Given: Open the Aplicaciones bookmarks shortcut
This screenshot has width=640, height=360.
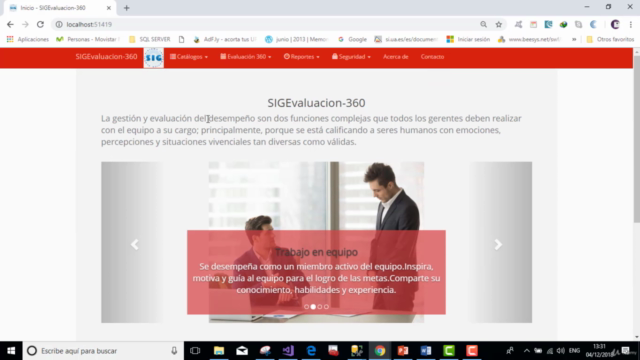Looking at the screenshot, I should click(28, 39).
